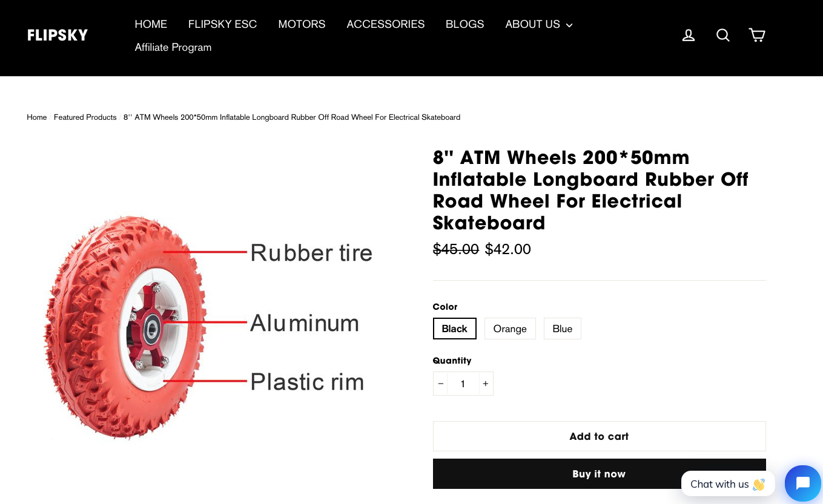Open the blue chat bubble widget
Screen dimensions: 823x504
[x=802, y=483]
